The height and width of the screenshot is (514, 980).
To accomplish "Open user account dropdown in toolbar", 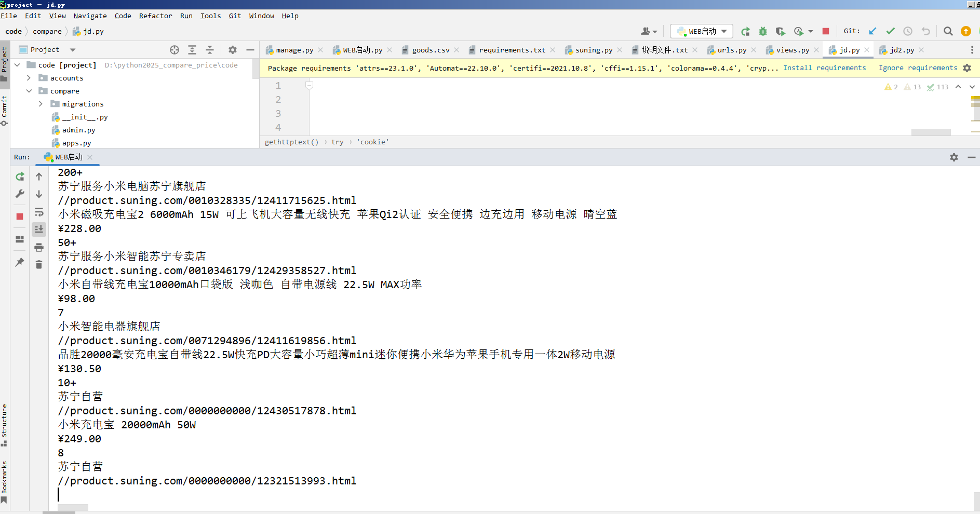I will (649, 31).
